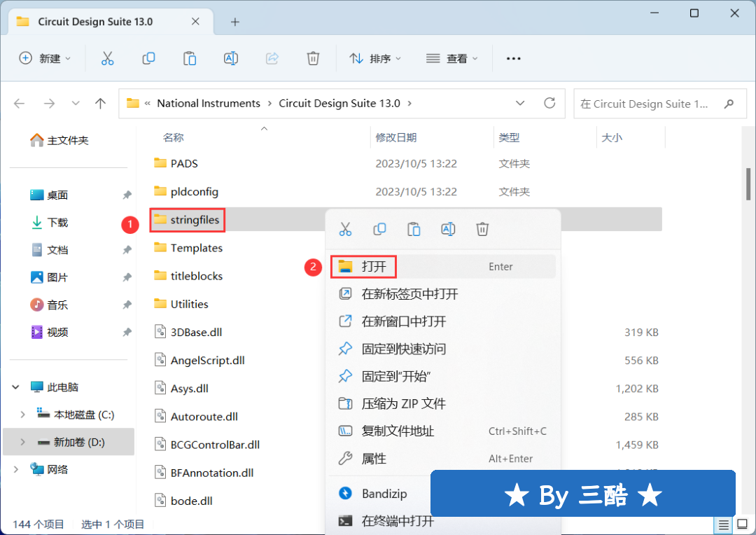Click 复制文件地址 in context menu
The image size is (756, 535).
(x=443, y=431)
